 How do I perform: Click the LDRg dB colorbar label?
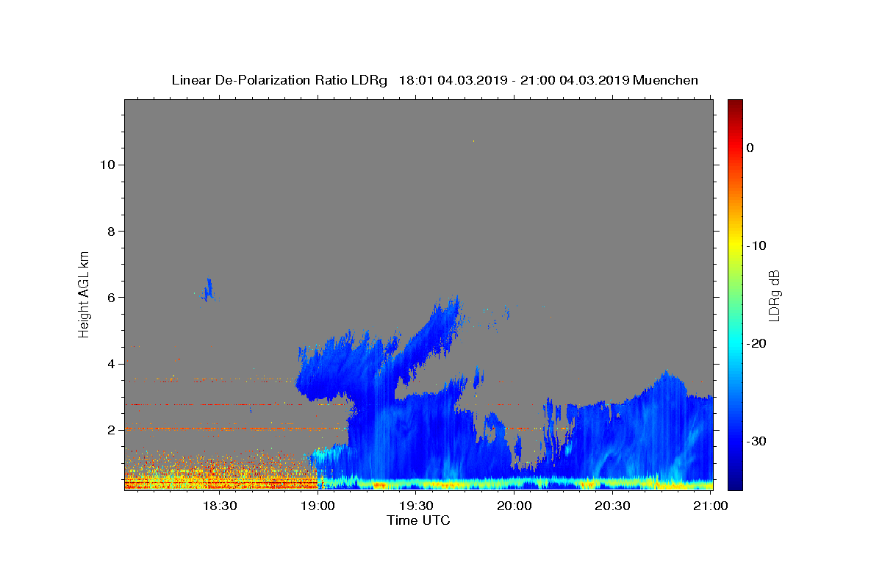pyautogui.click(x=774, y=294)
